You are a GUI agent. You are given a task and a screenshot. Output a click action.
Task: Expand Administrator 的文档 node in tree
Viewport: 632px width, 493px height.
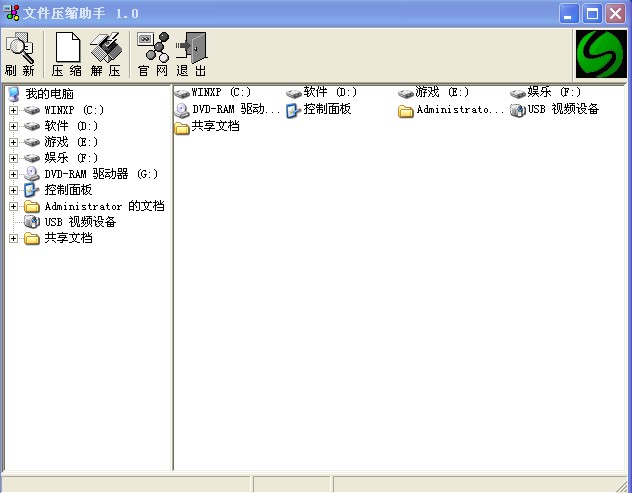click(x=13, y=206)
